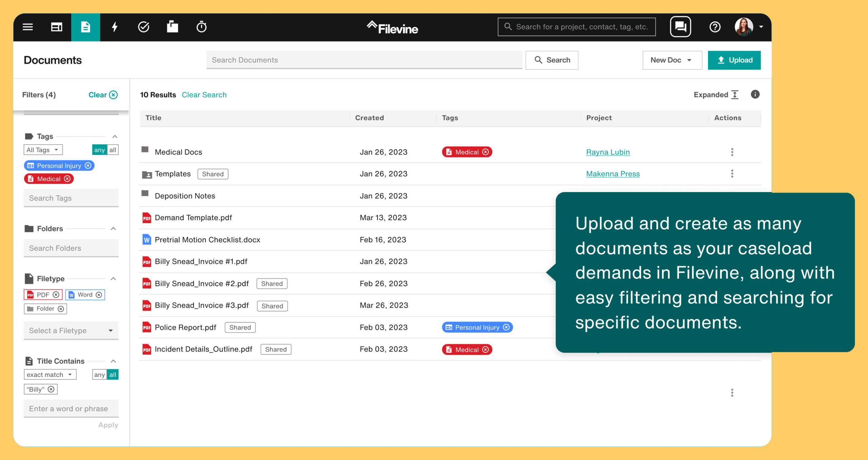Open the exact match dropdown
The height and width of the screenshot is (460, 868).
coord(50,375)
